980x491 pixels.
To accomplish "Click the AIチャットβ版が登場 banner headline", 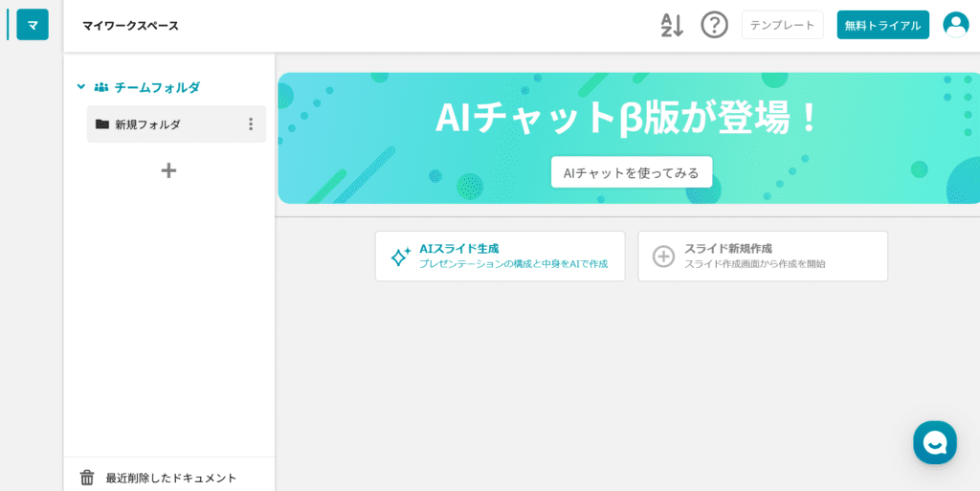I will 628,118.
